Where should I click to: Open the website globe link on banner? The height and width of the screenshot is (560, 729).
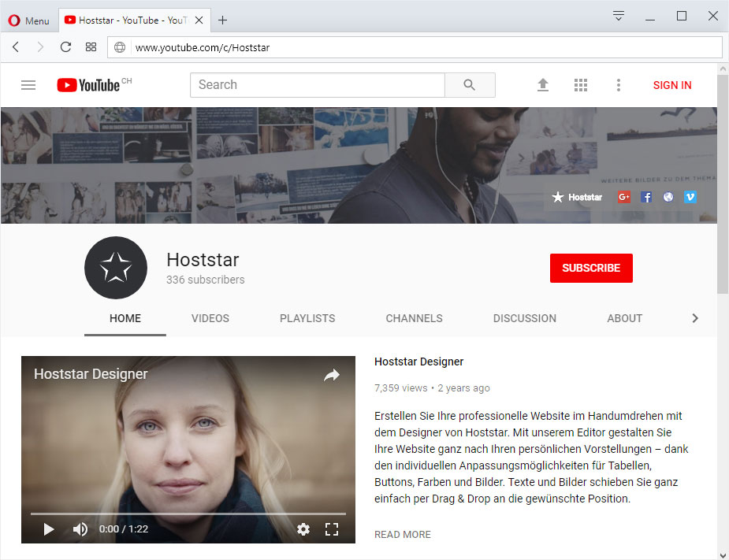click(668, 197)
